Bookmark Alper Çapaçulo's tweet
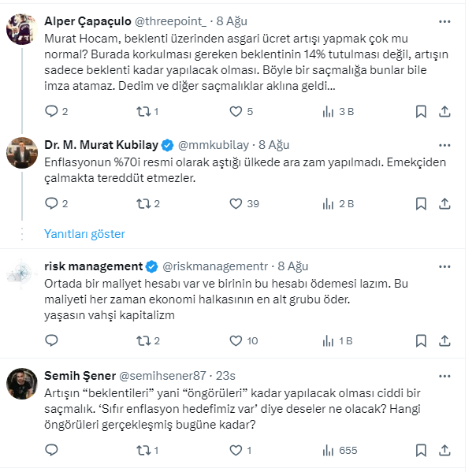476x472 pixels. 422,112
